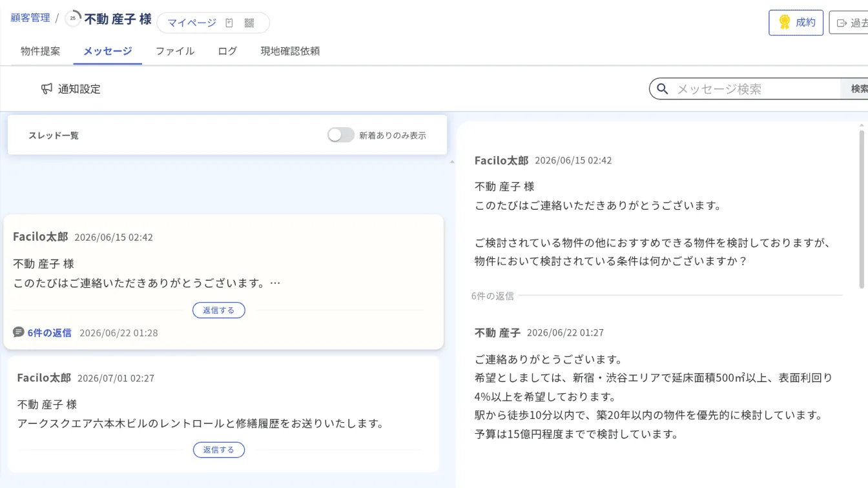868x488 pixels.
Task: Click the circular progress indicator showing 25
Action: 73,19
